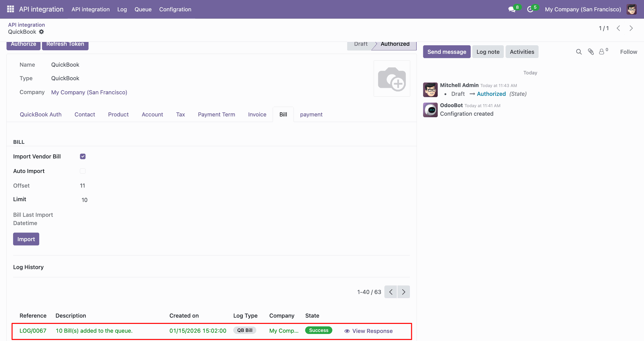Open log reference LOG/0067

click(33, 331)
